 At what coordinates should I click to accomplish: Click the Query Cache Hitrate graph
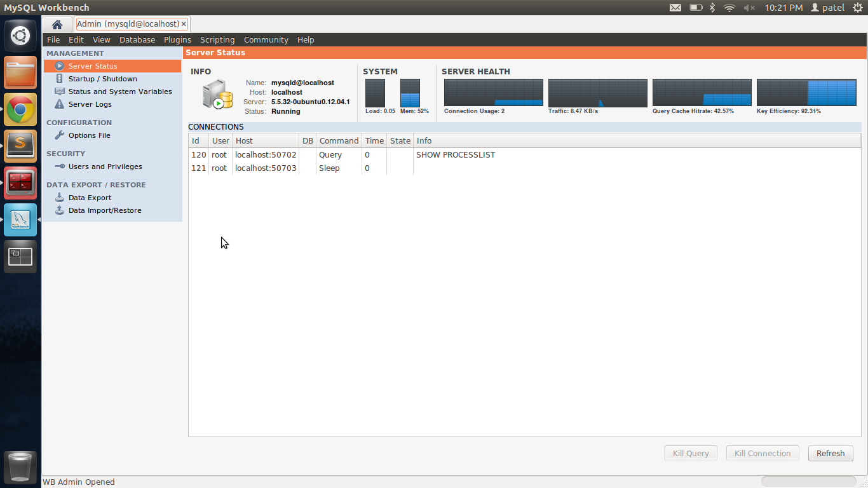[x=702, y=93]
